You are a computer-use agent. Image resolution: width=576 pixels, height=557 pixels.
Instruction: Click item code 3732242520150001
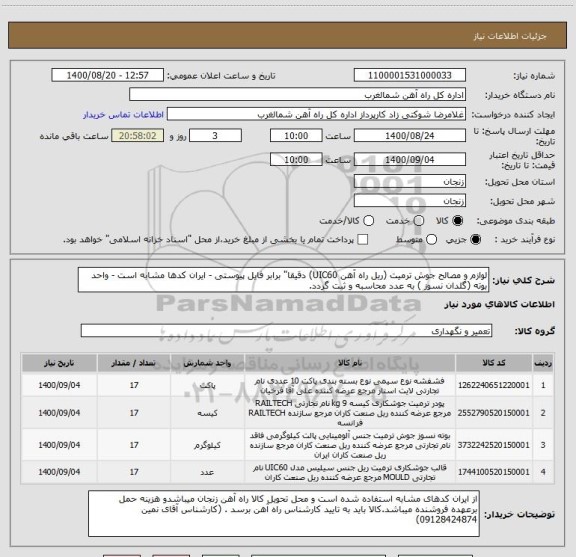point(494,445)
